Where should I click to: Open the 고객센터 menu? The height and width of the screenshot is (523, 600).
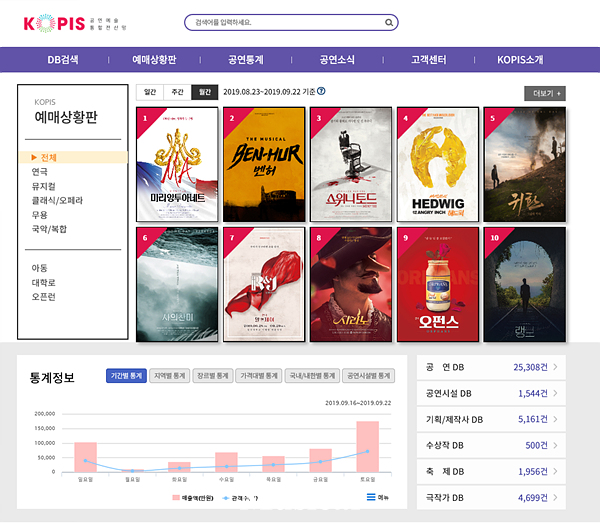point(429,60)
